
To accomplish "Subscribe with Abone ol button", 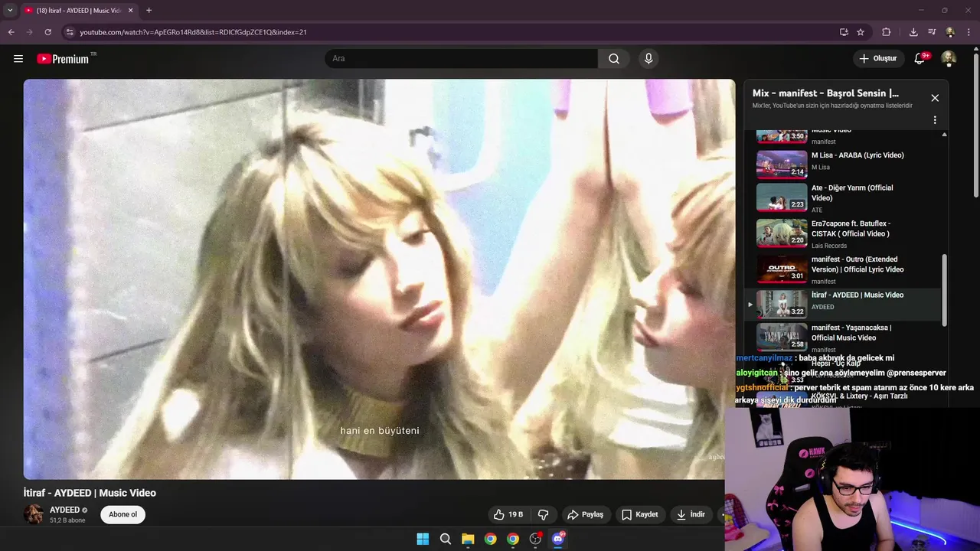I will [x=122, y=514].
